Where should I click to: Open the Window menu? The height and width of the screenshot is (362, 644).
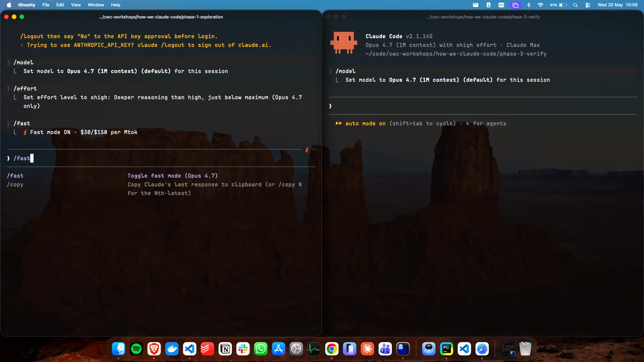[96, 5]
